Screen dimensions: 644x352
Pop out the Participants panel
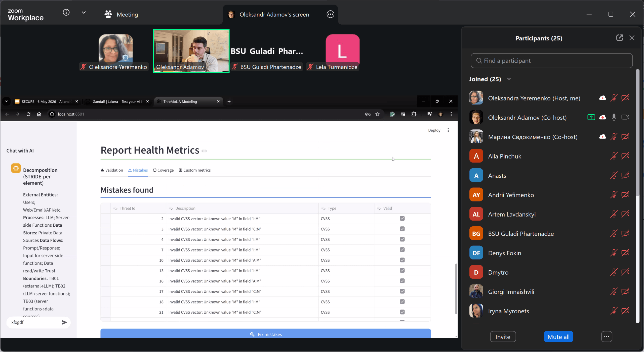(x=619, y=38)
